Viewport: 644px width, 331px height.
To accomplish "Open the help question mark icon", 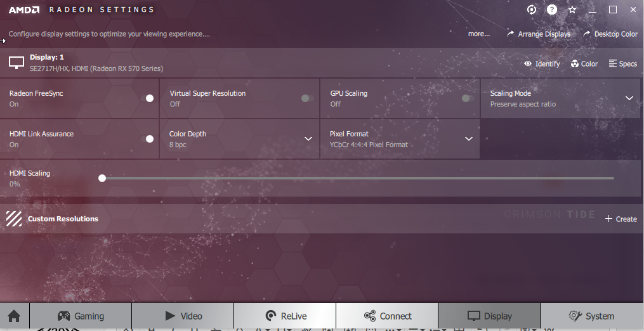I will point(552,10).
